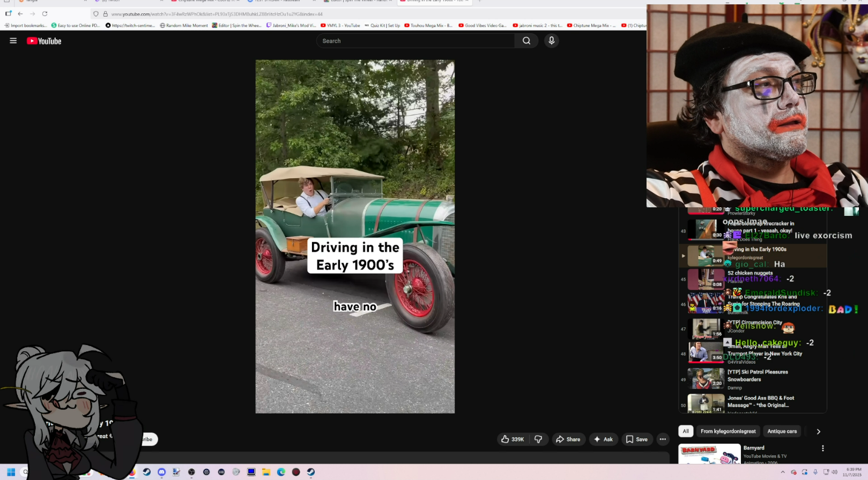The height and width of the screenshot is (480, 868).
Task: Open the File Explorer folder taskbar icon
Action: click(266, 472)
